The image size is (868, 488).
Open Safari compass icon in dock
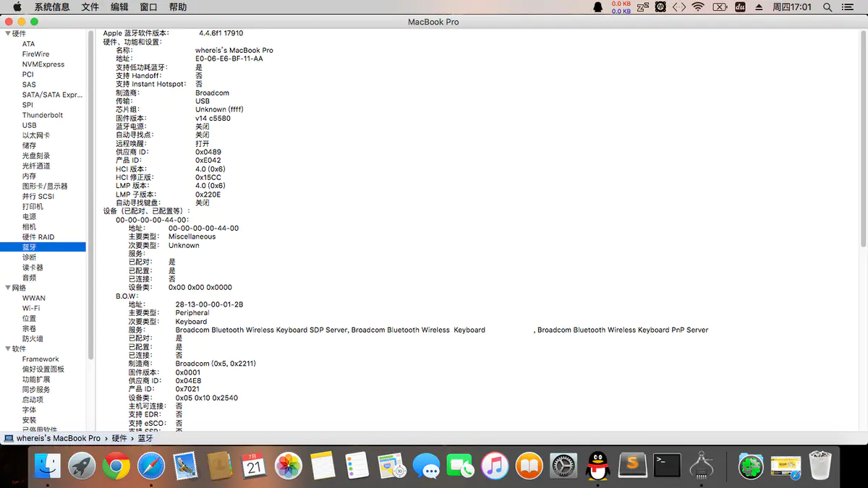[151, 466]
